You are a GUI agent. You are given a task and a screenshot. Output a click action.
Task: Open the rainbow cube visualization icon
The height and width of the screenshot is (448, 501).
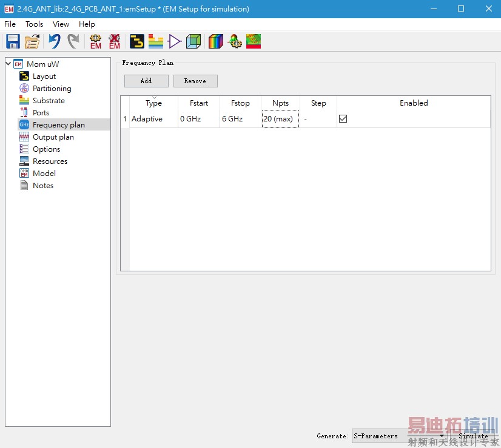(216, 41)
